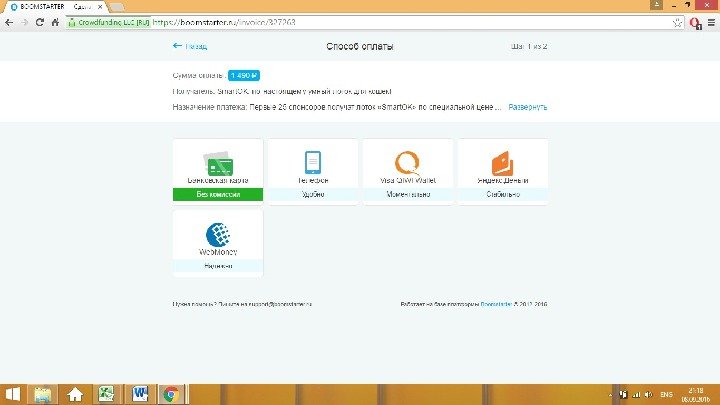This screenshot has width=720, height=405.
Task: Open the browser home page icon
Action: [55, 22]
